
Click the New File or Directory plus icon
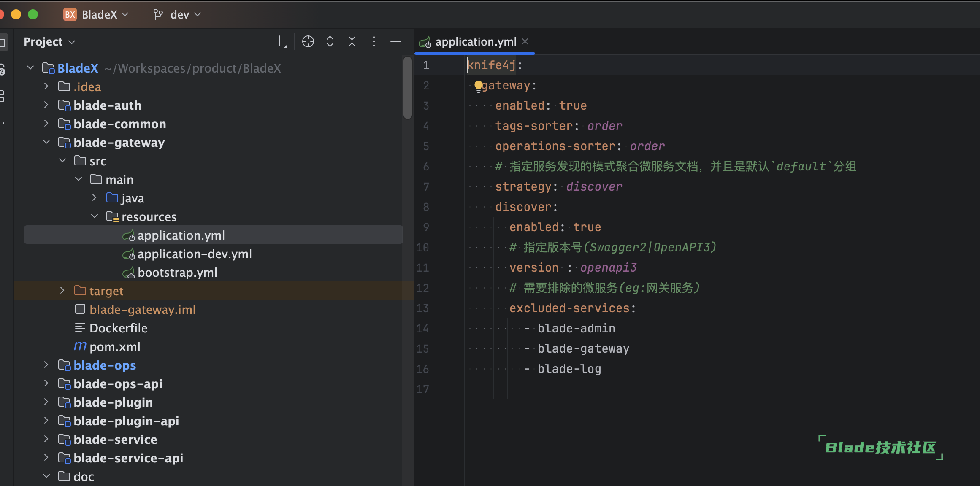coord(280,41)
